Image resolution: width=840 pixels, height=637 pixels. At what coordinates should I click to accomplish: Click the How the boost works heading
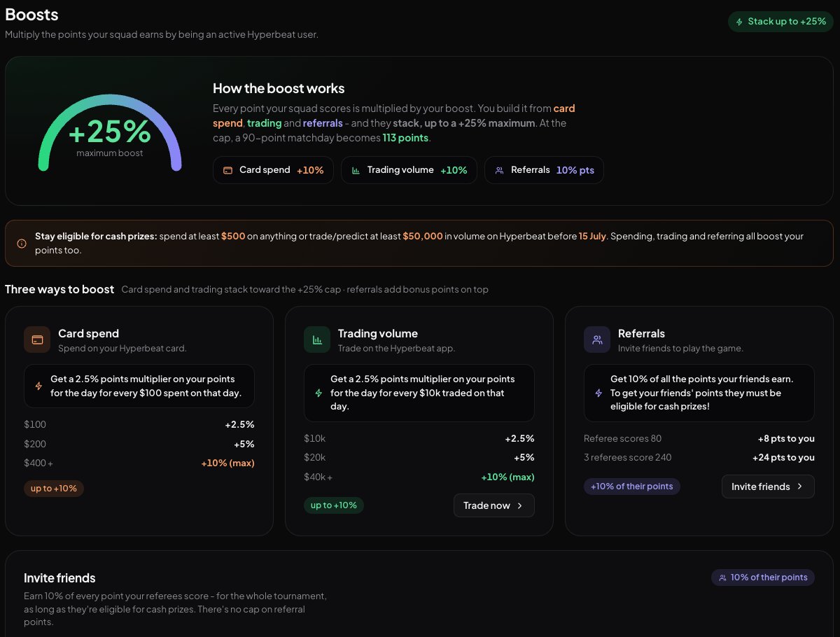coord(279,88)
